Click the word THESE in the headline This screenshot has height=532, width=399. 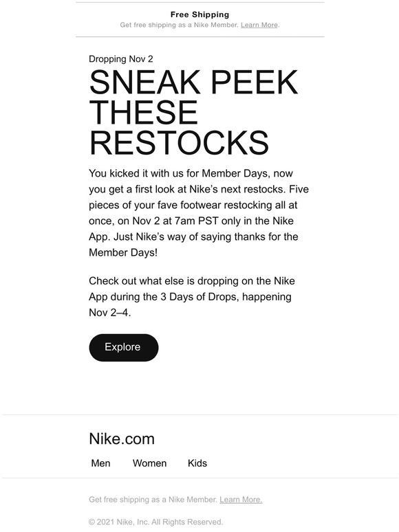point(143,112)
